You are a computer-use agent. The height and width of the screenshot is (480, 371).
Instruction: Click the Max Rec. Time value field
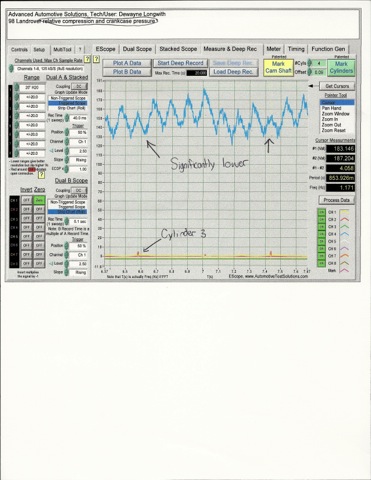197,73
